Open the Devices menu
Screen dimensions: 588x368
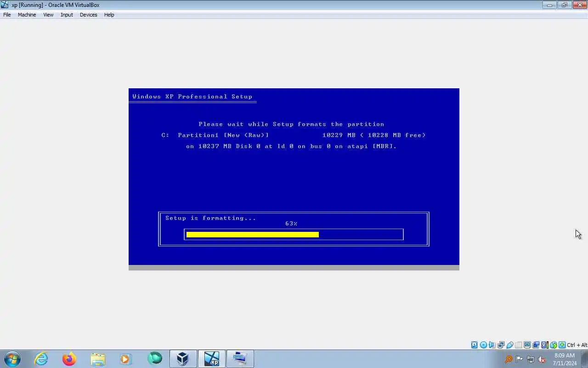88,15
